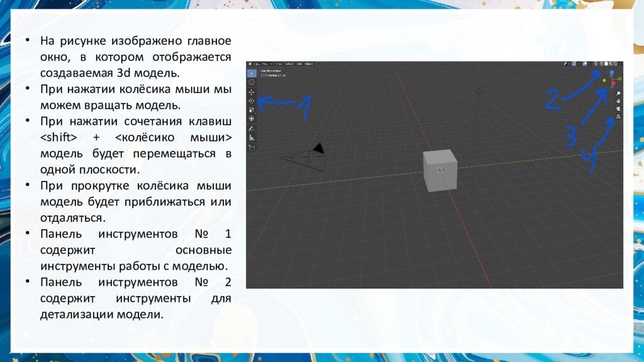The height and width of the screenshot is (362, 644).
Task: Toggle the camera view
Action: click(619, 109)
